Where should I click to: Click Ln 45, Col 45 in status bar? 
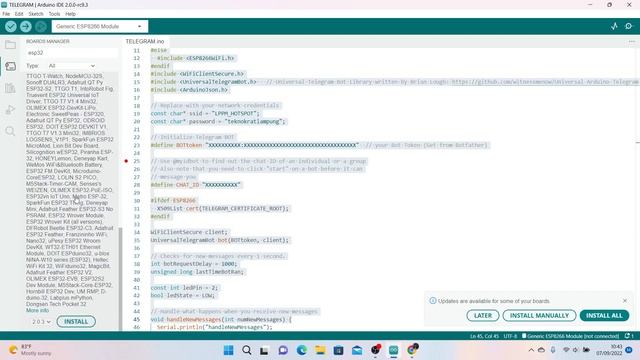(484, 336)
